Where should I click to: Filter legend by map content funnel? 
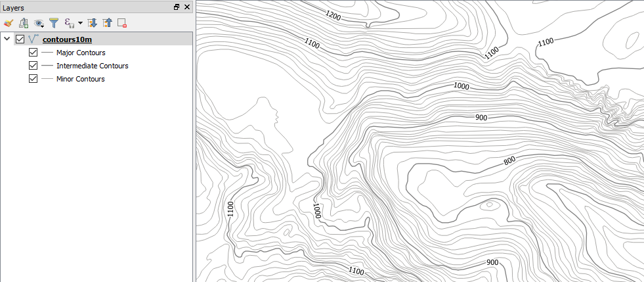[54, 23]
